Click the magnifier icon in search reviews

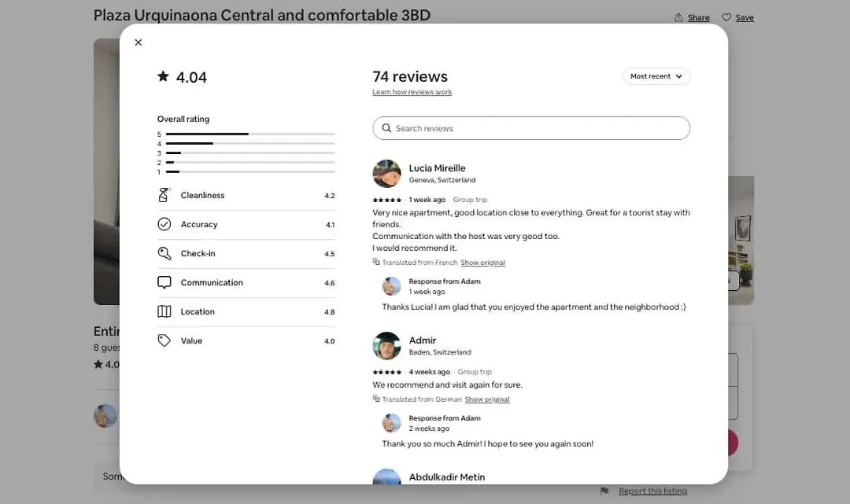tap(386, 128)
